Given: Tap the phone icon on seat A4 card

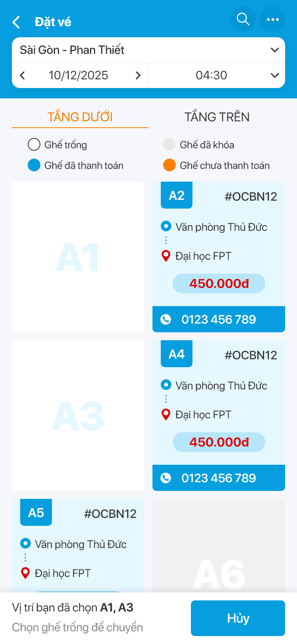Looking at the screenshot, I should click(166, 478).
